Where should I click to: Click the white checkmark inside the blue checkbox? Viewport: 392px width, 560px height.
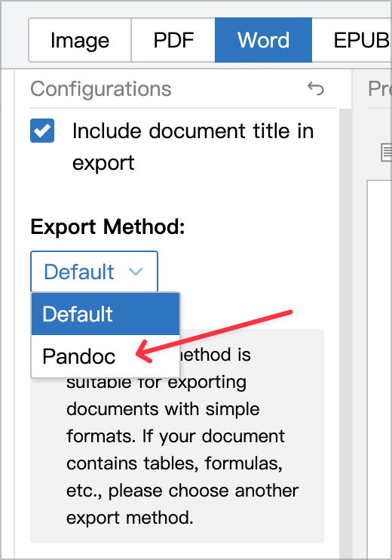[x=42, y=131]
